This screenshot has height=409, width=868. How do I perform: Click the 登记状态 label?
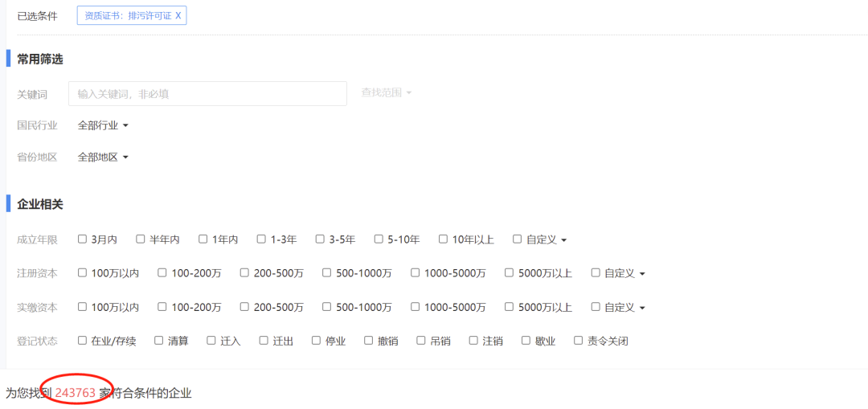tap(38, 341)
